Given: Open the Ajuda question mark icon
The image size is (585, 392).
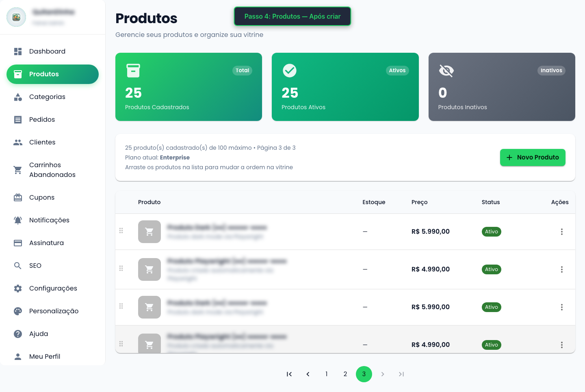Looking at the screenshot, I should [x=18, y=334].
